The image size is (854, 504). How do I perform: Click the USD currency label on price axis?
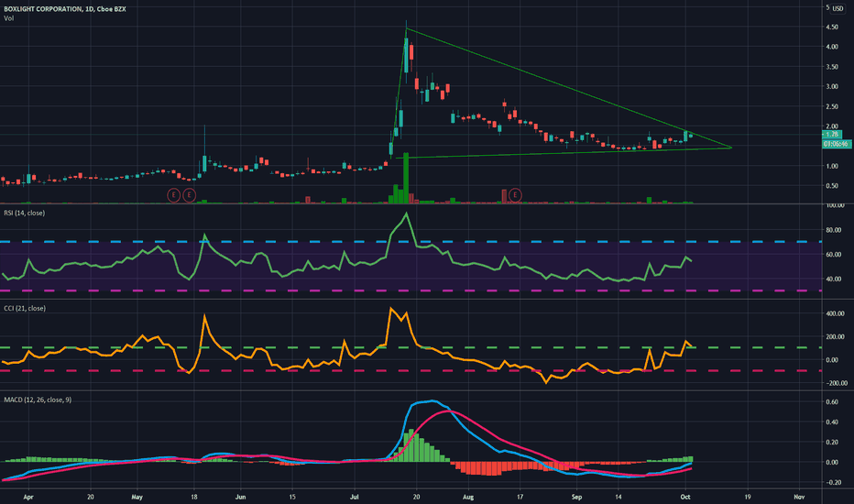[x=838, y=9]
